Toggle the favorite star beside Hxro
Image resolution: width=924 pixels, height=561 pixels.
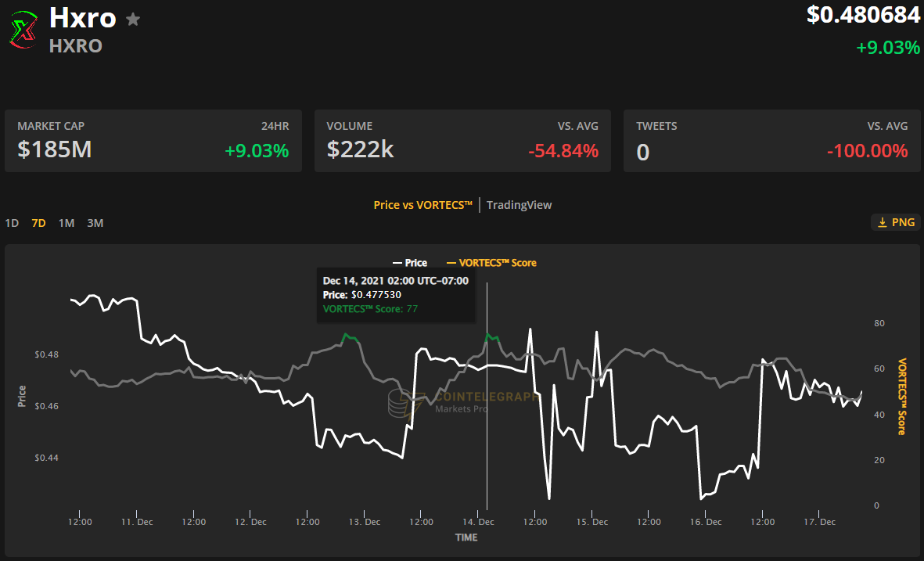coord(133,19)
